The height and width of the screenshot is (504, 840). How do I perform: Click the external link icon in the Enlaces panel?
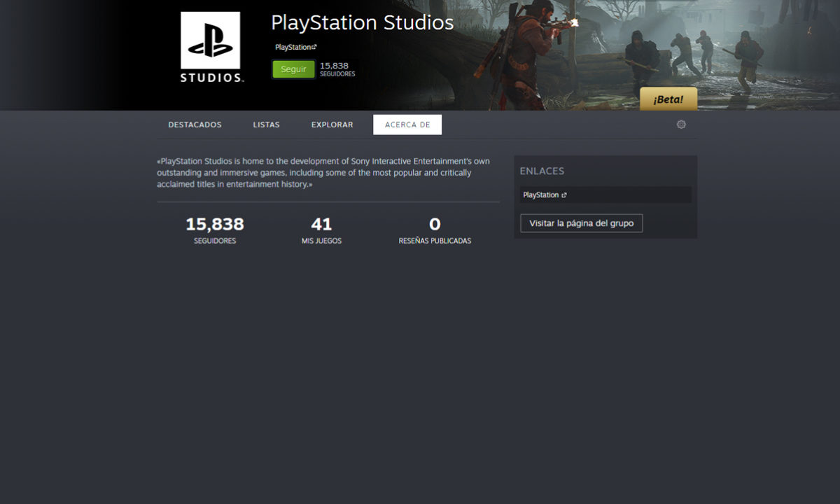point(564,195)
